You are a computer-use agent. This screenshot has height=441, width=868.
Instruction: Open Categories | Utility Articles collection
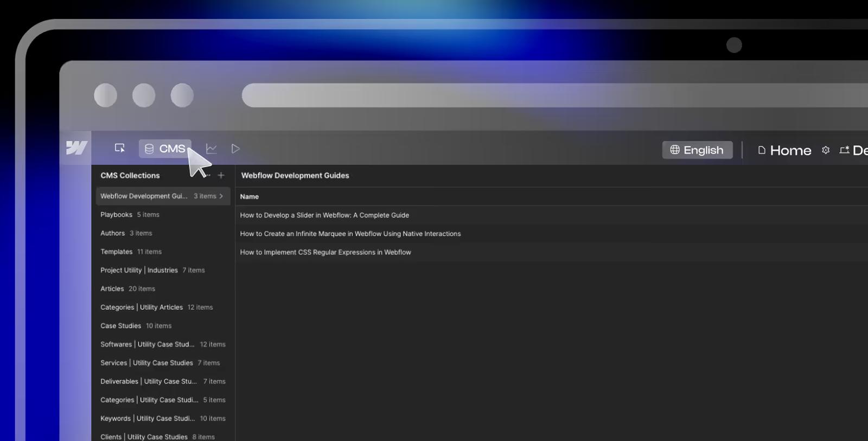(x=163, y=307)
